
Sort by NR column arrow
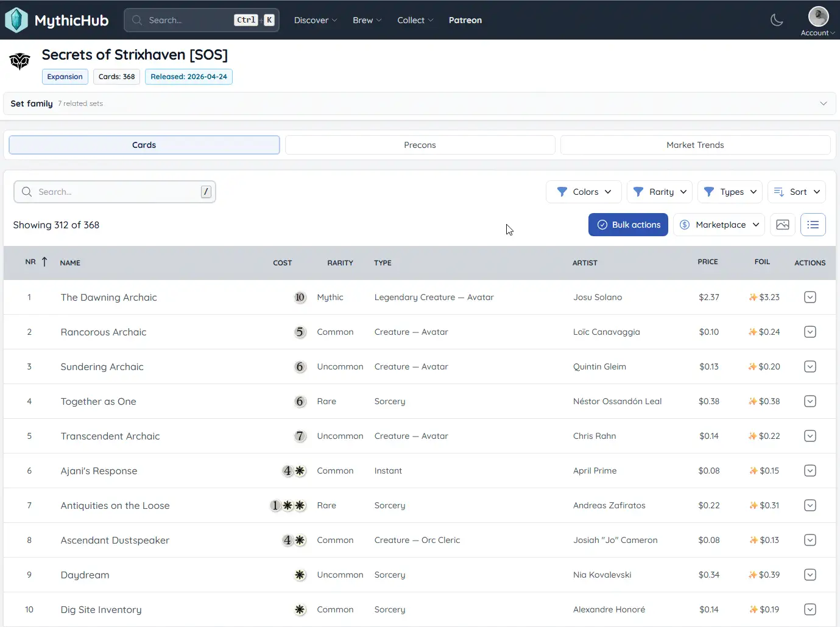(x=44, y=262)
